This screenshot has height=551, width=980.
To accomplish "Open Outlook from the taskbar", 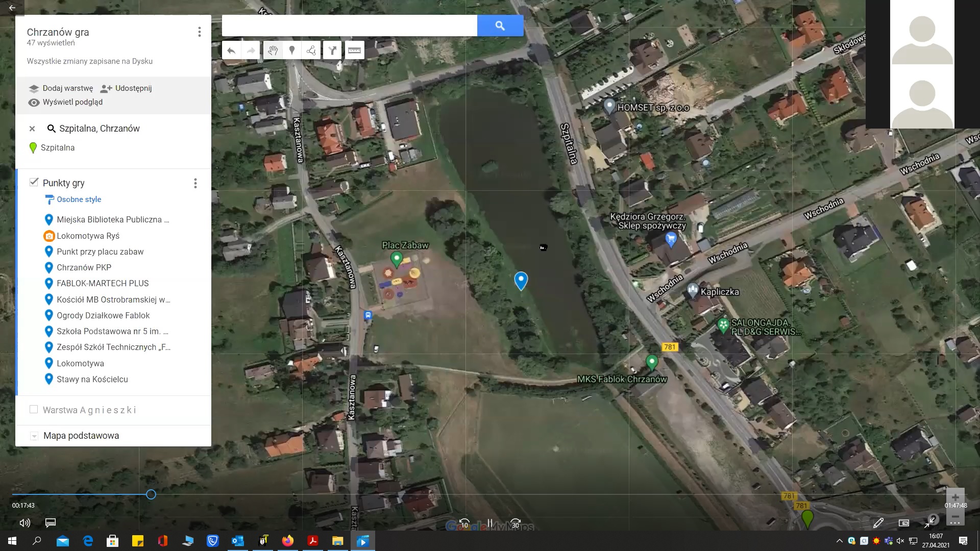I will 238,541.
